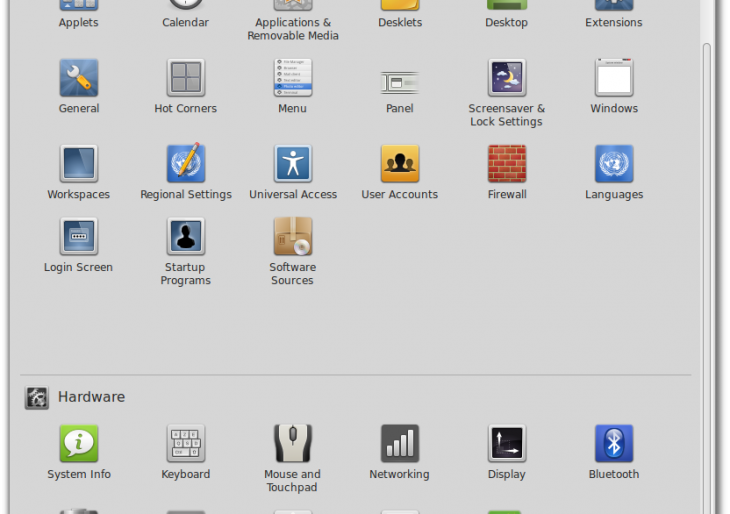The width and height of the screenshot is (730, 514).
Task: Open Startup Programs settings
Action: pyautogui.click(x=185, y=252)
